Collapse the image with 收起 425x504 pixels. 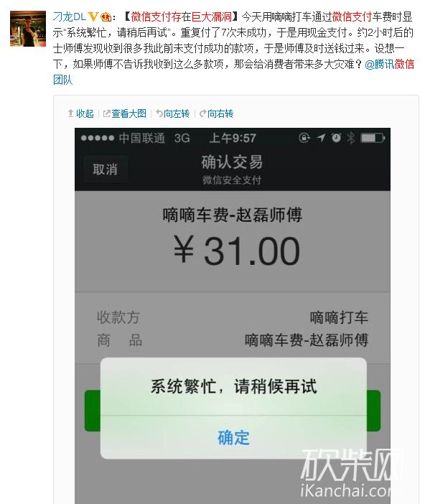(x=85, y=113)
